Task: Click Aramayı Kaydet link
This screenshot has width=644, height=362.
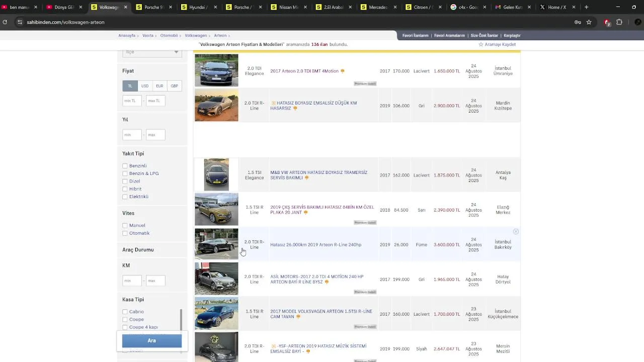Action: [500, 44]
